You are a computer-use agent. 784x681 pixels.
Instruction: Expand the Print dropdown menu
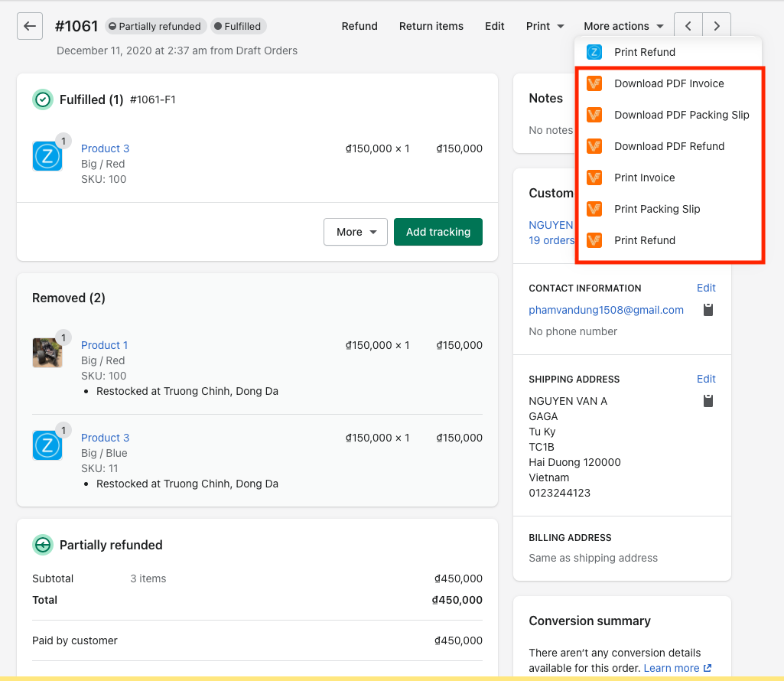545,26
